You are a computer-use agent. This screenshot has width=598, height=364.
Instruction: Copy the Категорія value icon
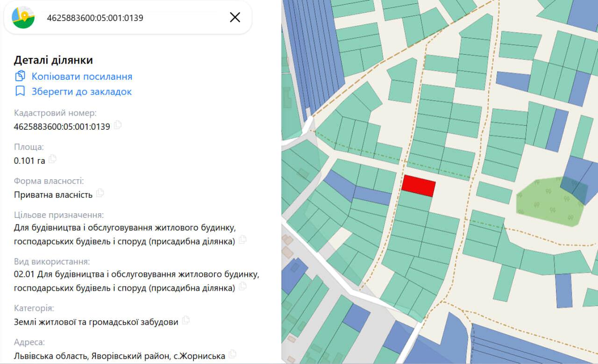[x=185, y=321]
